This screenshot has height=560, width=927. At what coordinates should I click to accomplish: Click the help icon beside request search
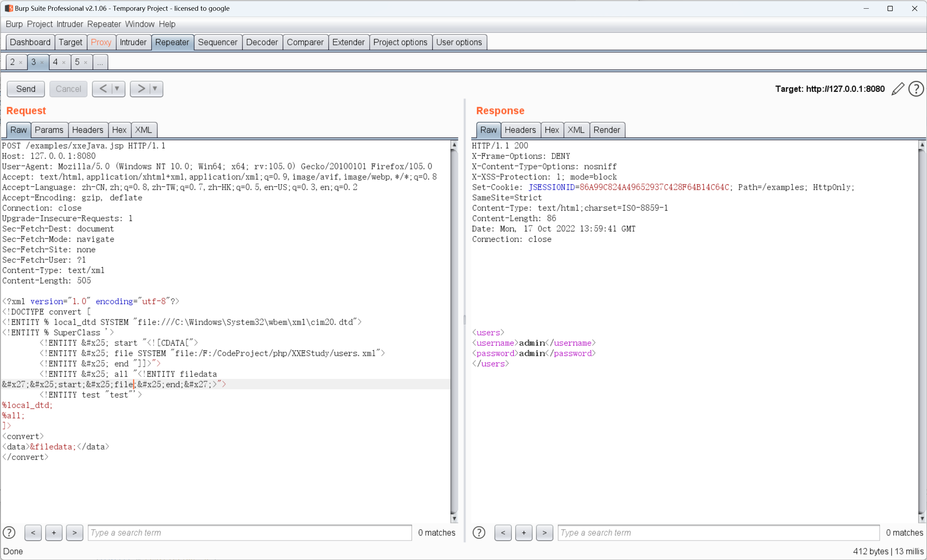click(9, 533)
